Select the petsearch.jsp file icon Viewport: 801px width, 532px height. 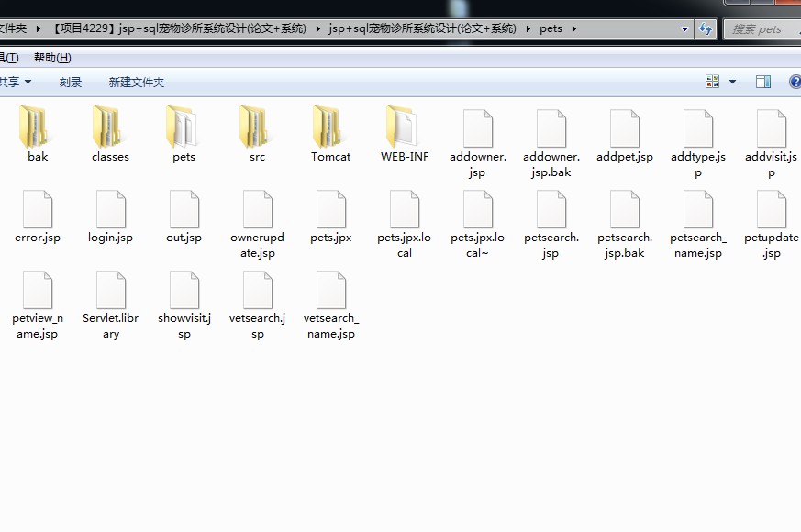551,209
